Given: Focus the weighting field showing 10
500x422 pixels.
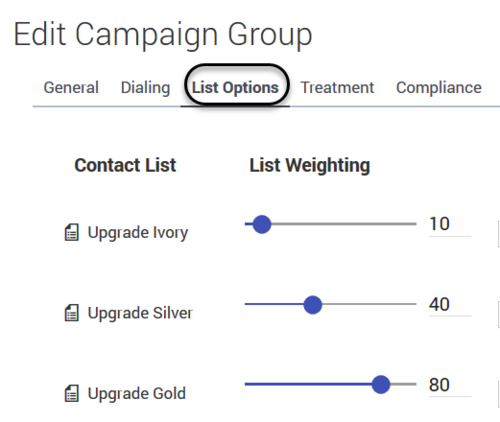Looking at the screenshot, I should coord(450,224).
